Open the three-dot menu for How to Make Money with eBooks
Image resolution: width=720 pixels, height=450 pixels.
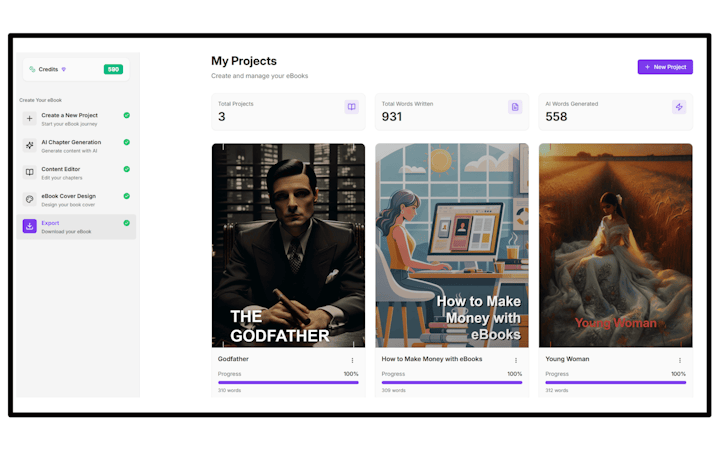click(516, 360)
